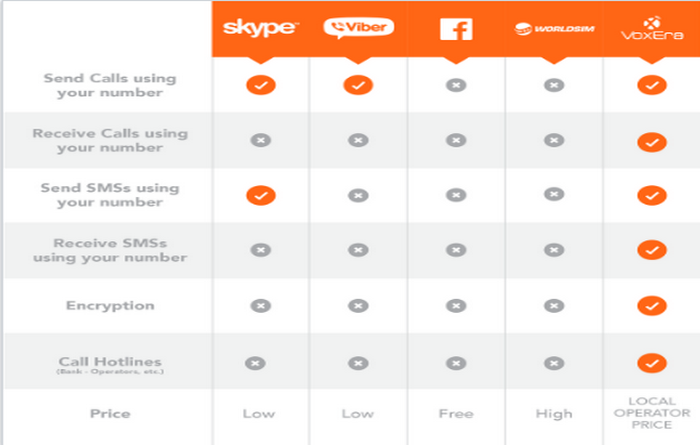700x445 pixels.
Task: Click 'LOCAL OPERATOR PRICE' text under VoxEra
Action: [x=652, y=413]
